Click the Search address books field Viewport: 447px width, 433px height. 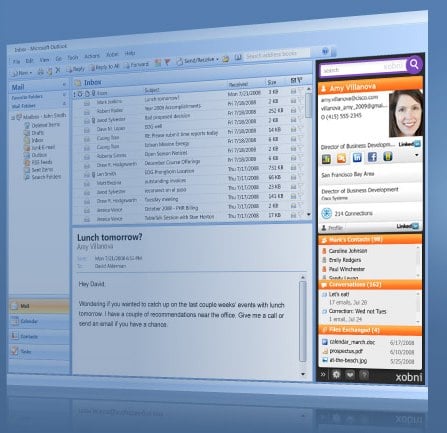tap(277, 54)
